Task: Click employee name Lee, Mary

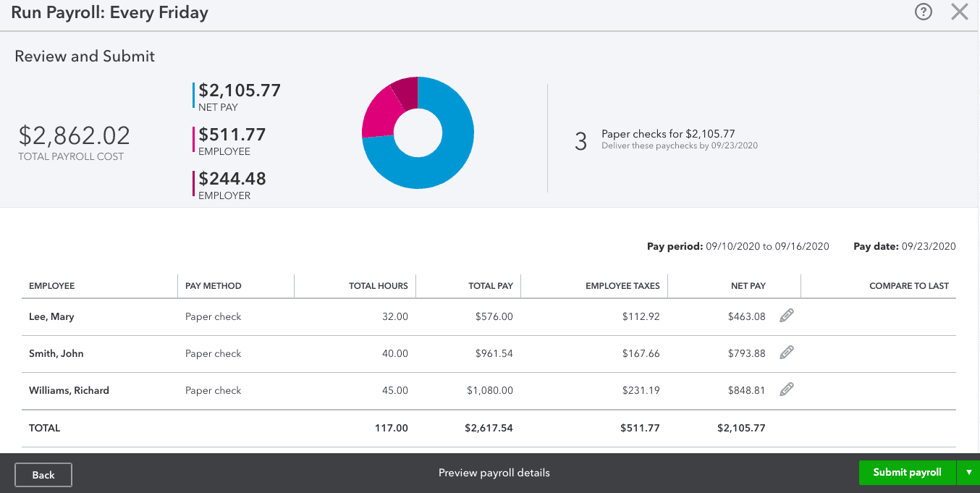Action: [x=51, y=316]
